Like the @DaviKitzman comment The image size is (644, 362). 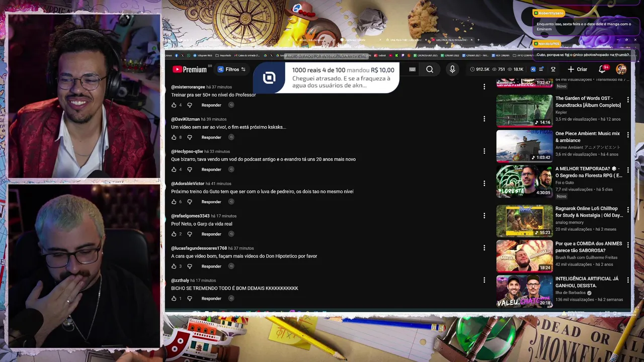tap(174, 137)
